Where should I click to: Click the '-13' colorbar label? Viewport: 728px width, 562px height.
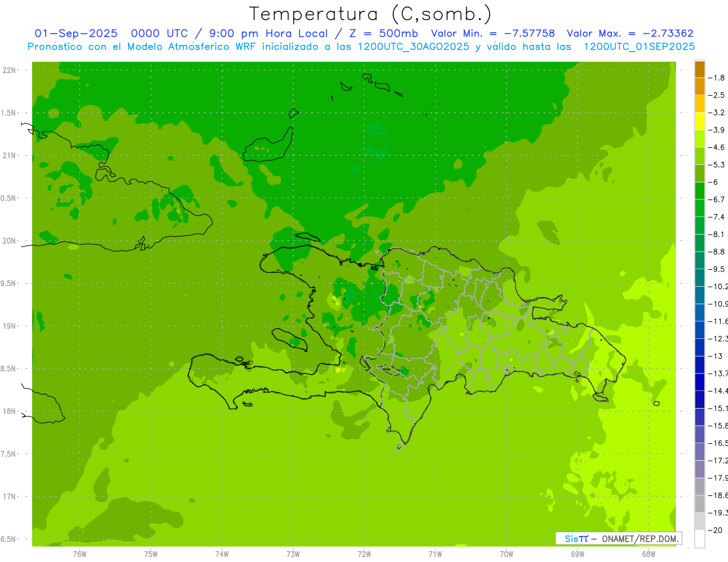click(716, 356)
